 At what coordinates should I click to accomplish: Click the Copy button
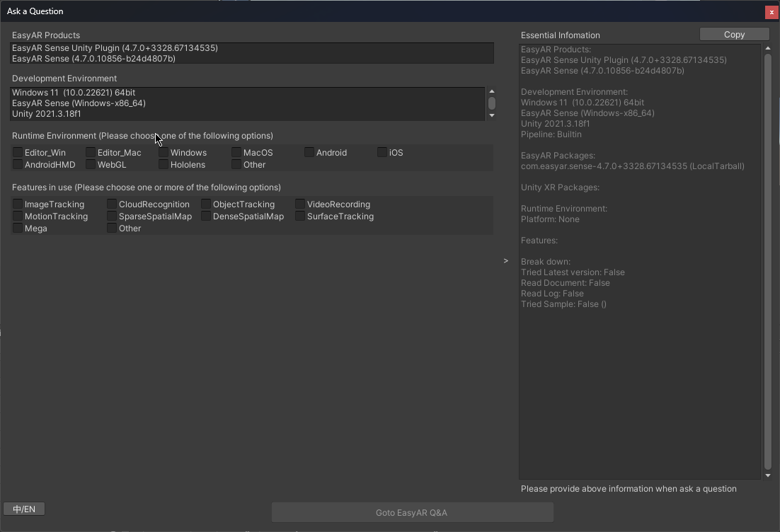(x=734, y=35)
